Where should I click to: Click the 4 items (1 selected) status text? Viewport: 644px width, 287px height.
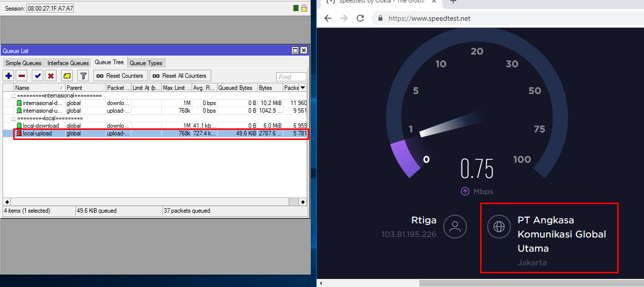[x=27, y=211]
